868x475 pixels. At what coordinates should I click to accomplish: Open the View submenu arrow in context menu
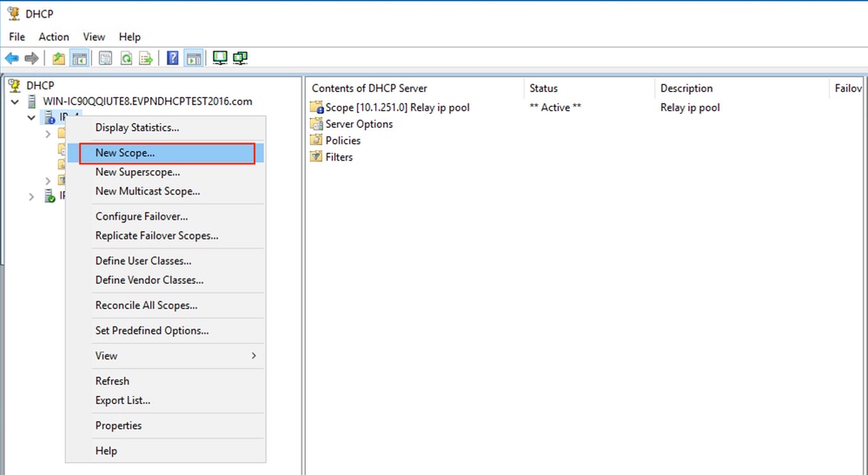[x=254, y=355]
